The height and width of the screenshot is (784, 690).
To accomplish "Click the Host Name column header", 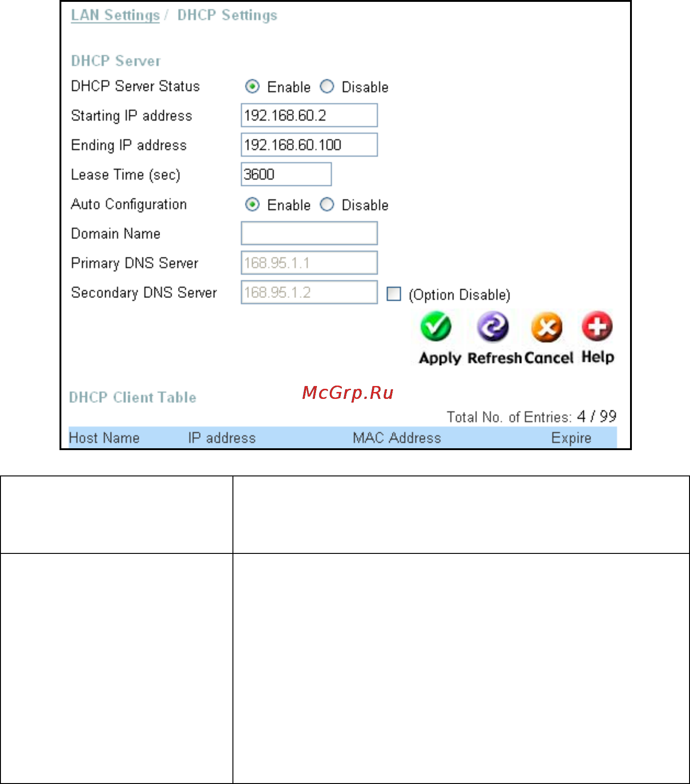I will [x=104, y=438].
